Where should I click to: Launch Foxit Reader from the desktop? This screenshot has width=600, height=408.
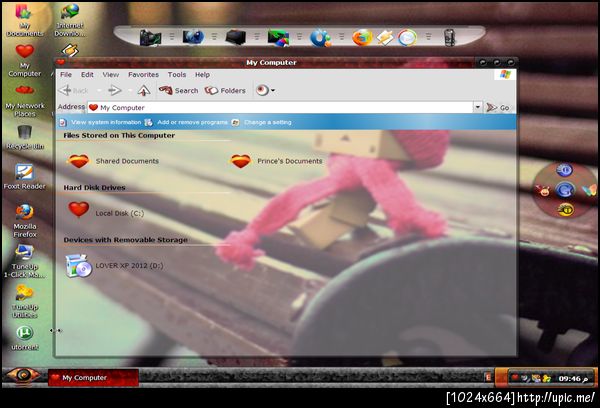tap(24, 177)
